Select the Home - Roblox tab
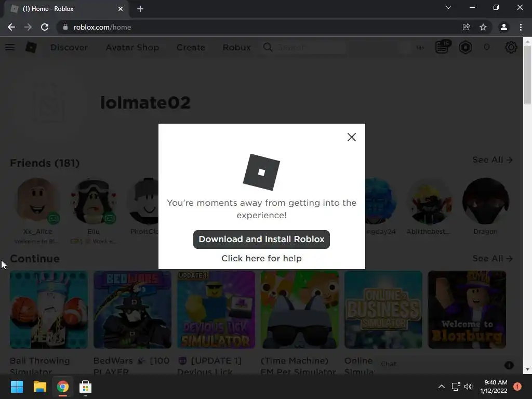Image resolution: width=532 pixels, height=399 pixels. [x=66, y=9]
